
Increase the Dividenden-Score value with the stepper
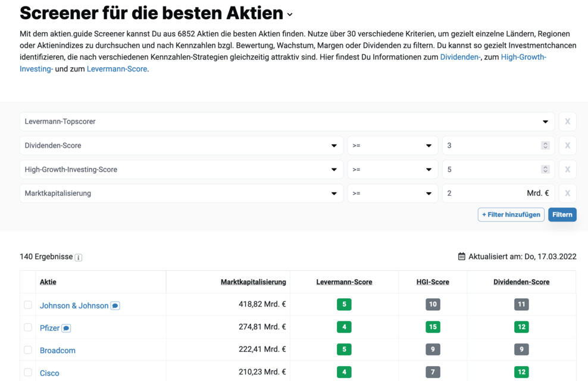click(545, 143)
